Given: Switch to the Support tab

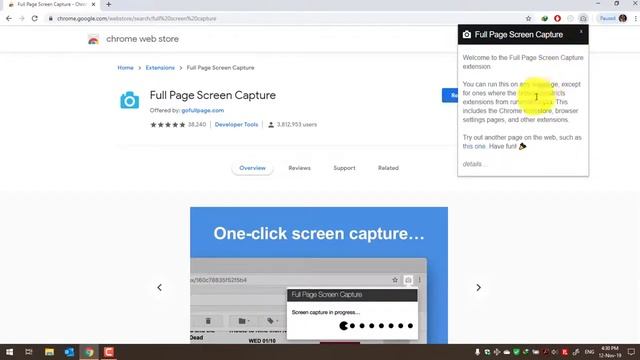Looking at the screenshot, I should (344, 168).
